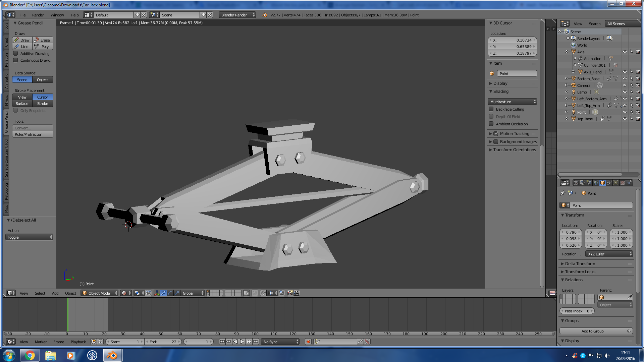Select Object data source radio button

43,79
